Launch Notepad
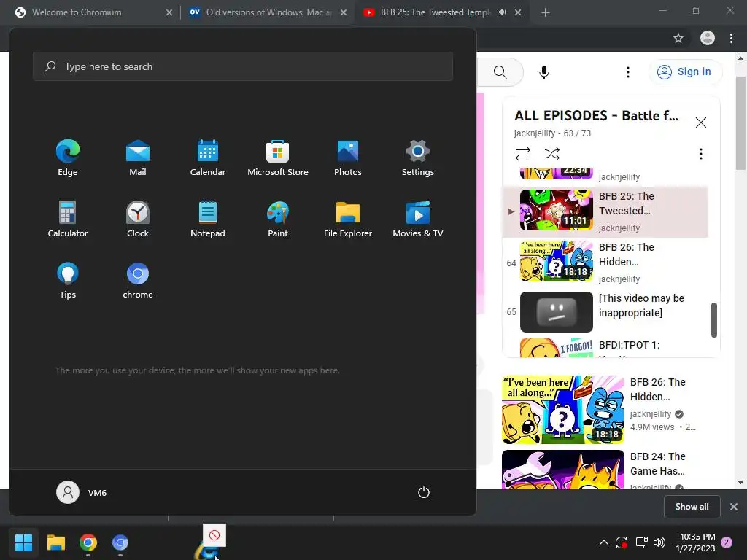747x560 pixels. point(208,219)
